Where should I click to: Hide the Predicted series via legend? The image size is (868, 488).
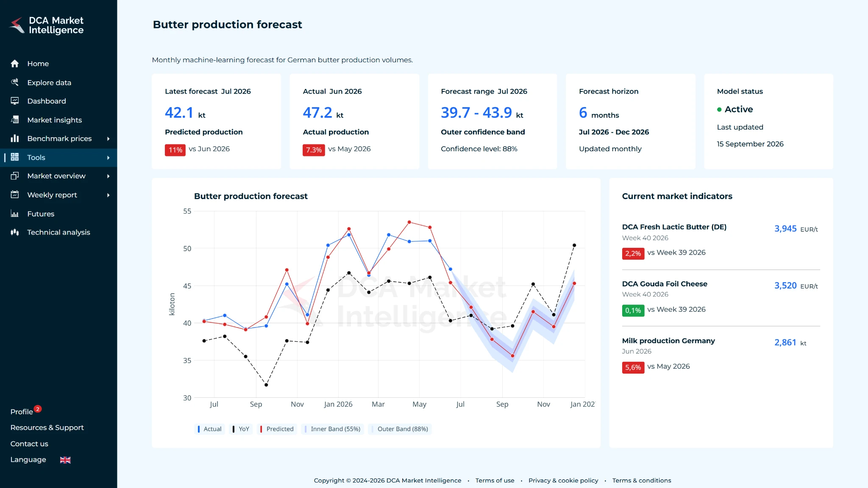click(277, 429)
